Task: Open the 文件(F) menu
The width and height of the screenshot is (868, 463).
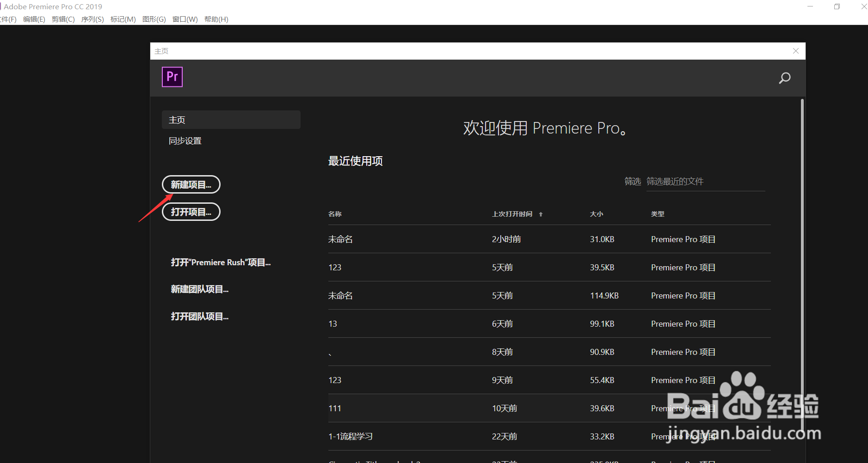Action: coord(8,19)
